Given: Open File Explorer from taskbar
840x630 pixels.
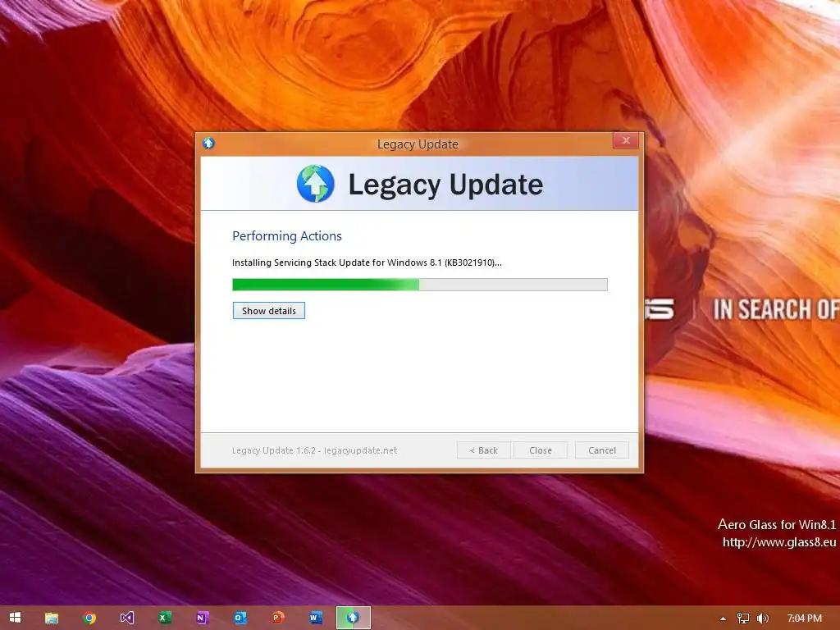Looking at the screenshot, I should point(52,618).
